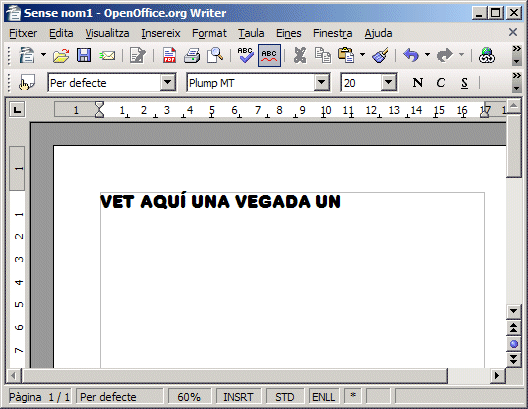Click the Print file directly icon
The width and height of the screenshot is (528, 409).
point(192,55)
